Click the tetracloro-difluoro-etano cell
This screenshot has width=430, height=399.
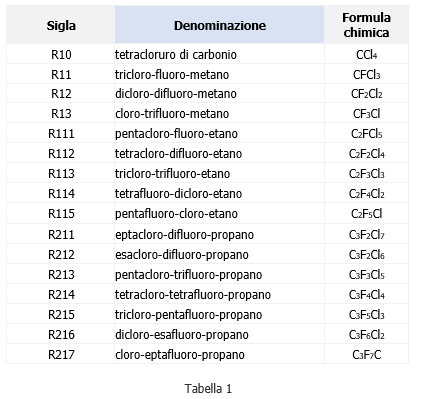(219, 153)
